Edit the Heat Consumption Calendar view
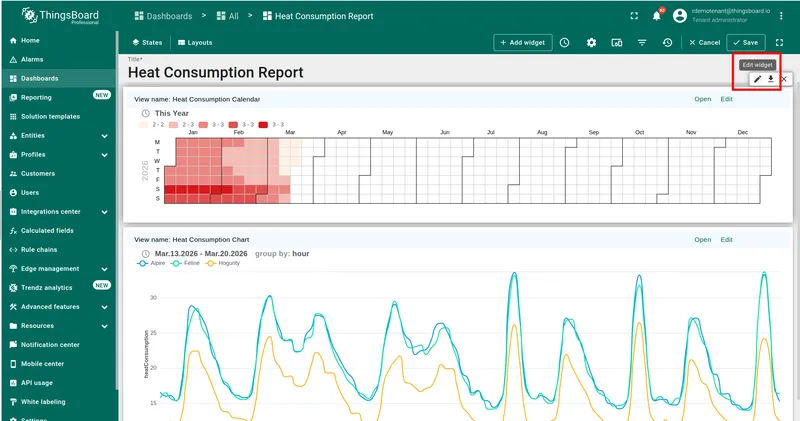 click(x=727, y=100)
